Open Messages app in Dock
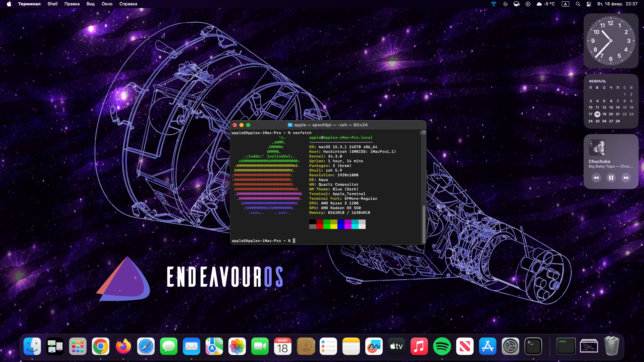Viewport: 644px width, 362px height. pos(169,346)
